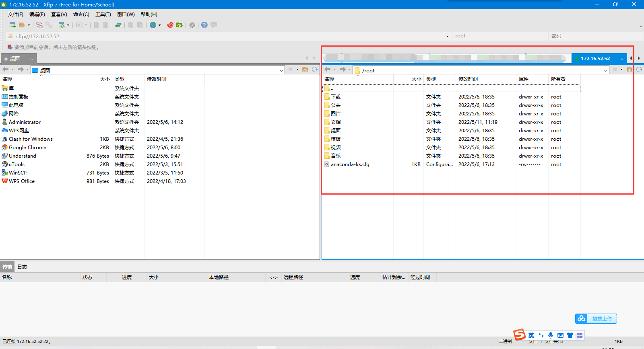Screen dimensions: 644x349
Task: Click the New Session toolbar icon
Action: (12, 25)
